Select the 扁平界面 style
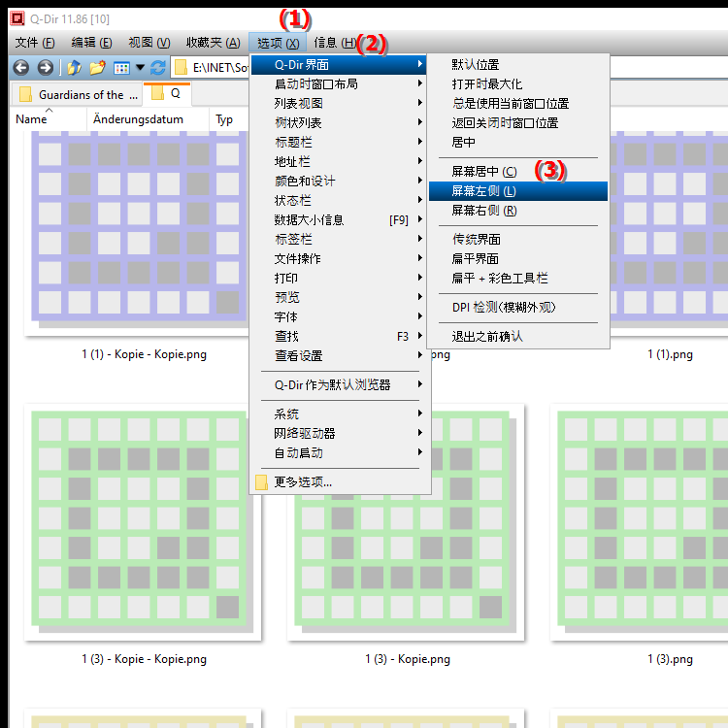Image resolution: width=728 pixels, height=728 pixels. tap(518, 258)
